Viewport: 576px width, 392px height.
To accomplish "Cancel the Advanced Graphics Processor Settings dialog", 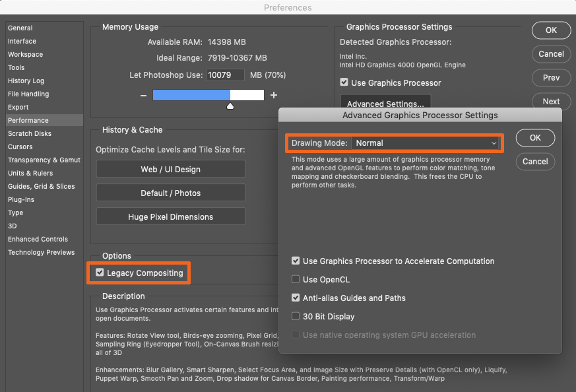I will click(x=535, y=162).
